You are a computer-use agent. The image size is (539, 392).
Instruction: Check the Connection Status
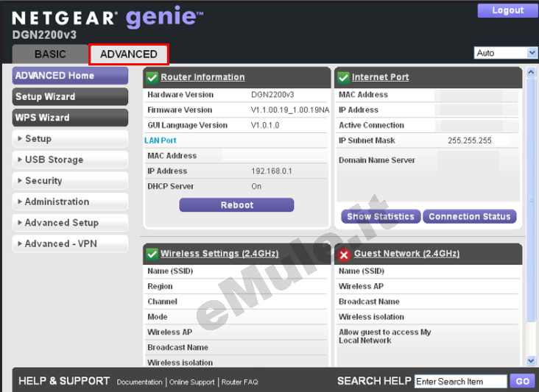point(470,217)
